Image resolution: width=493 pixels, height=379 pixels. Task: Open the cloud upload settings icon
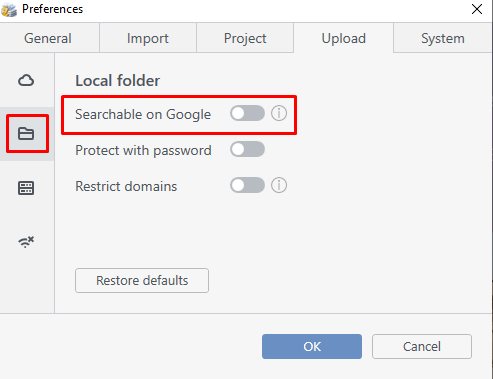26,80
